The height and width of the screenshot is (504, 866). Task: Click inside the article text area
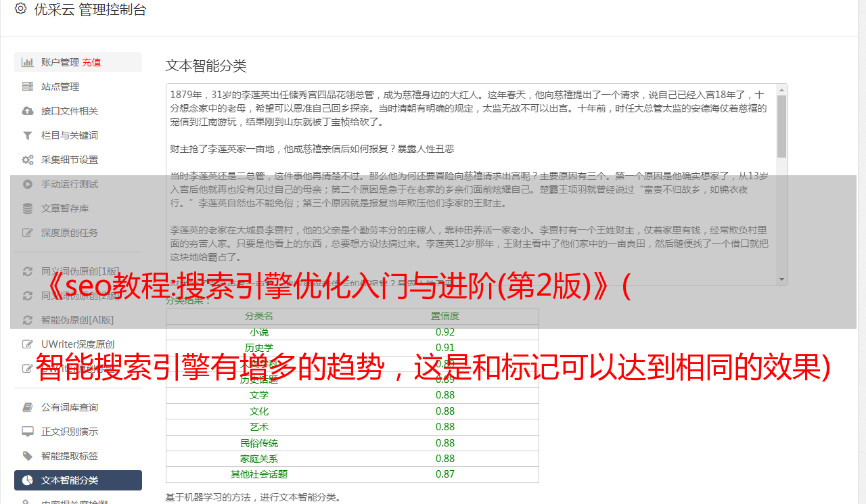471,185
